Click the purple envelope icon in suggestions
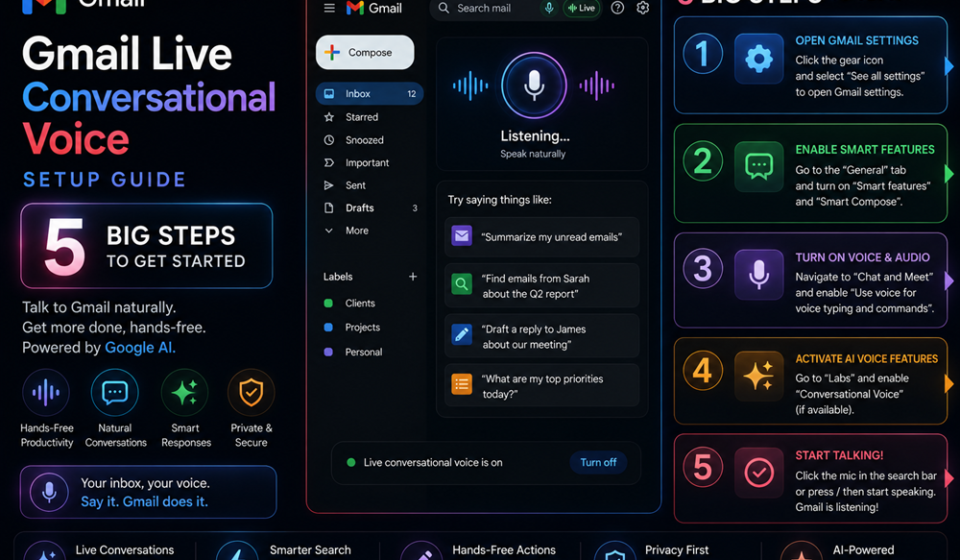 click(x=462, y=236)
